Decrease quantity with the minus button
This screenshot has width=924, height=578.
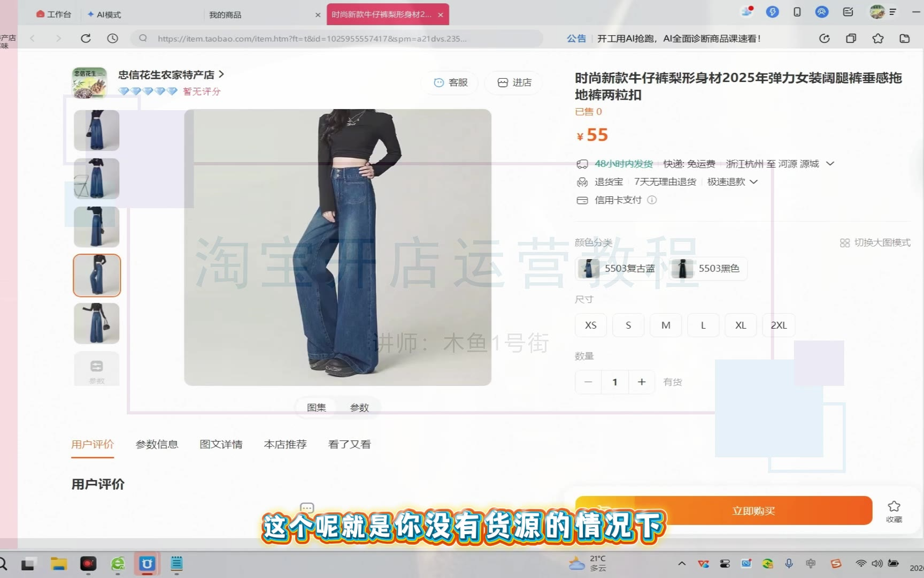click(x=588, y=382)
